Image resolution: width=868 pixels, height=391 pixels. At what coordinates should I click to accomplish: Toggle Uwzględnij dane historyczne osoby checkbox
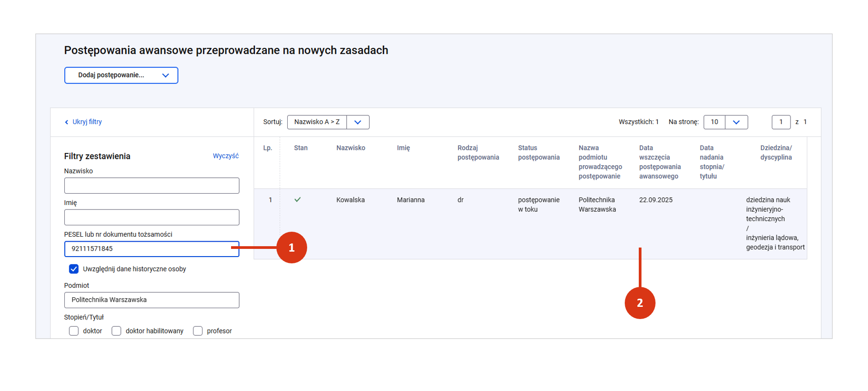pyautogui.click(x=74, y=269)
